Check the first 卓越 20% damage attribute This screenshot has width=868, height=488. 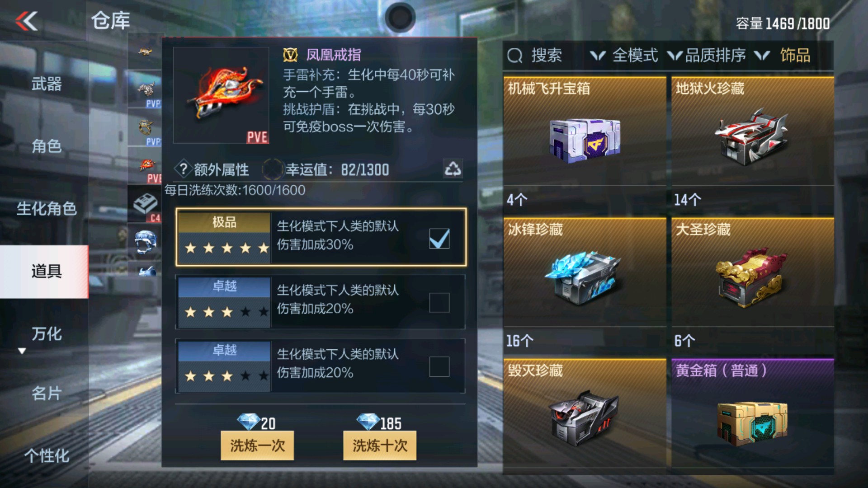pos(439,303)
